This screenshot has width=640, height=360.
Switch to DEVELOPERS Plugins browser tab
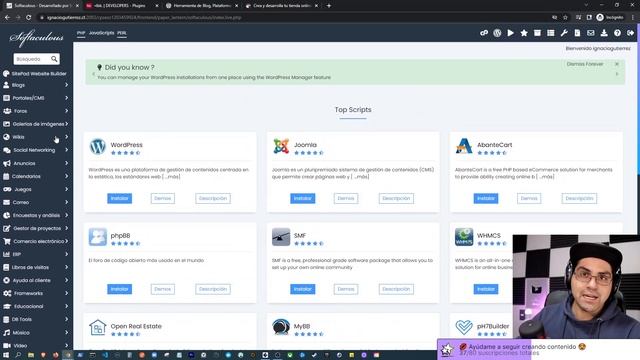tap(122, 6)
